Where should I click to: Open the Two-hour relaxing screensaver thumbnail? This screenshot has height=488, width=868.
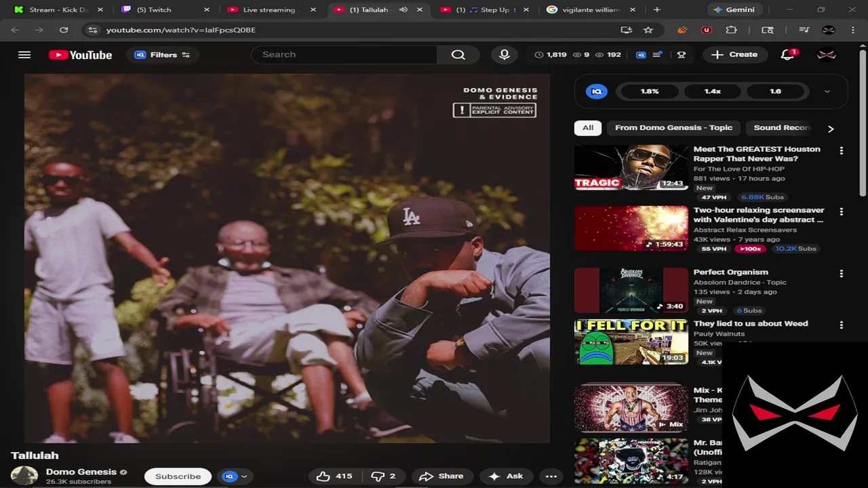[631, 228]
